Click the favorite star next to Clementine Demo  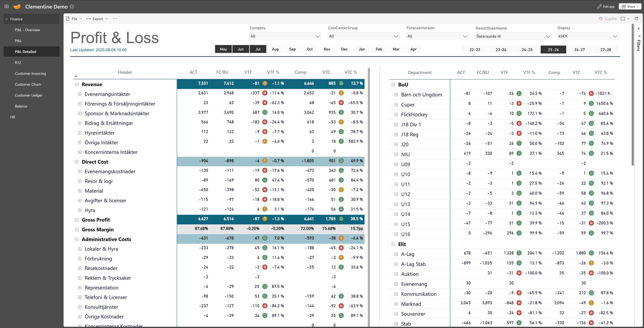(72, 7)
